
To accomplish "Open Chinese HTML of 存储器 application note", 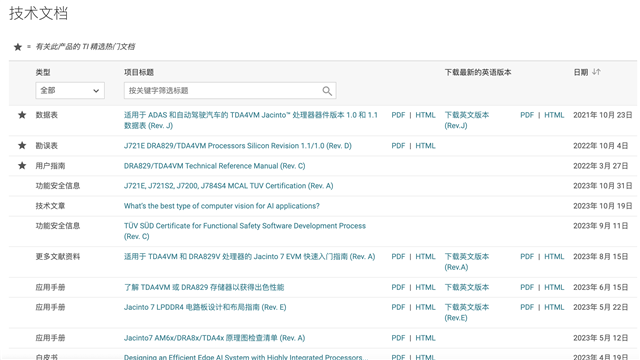I will click(425, 287).
